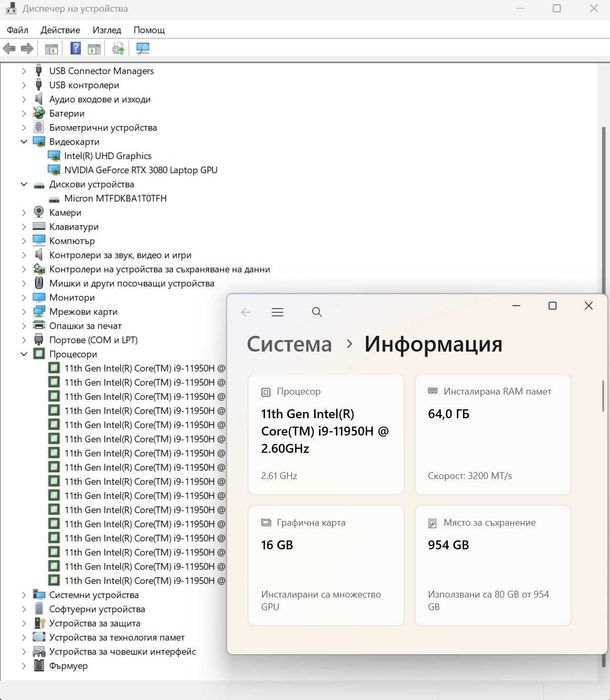
Task: Click the Update driver toolbar icon
Action: point(118,48)
